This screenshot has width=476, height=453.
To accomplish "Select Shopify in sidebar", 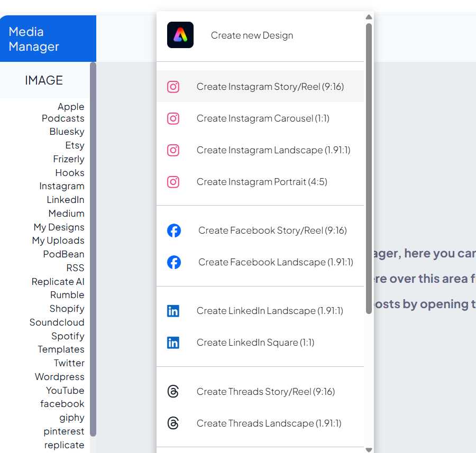I will [67, 309].
